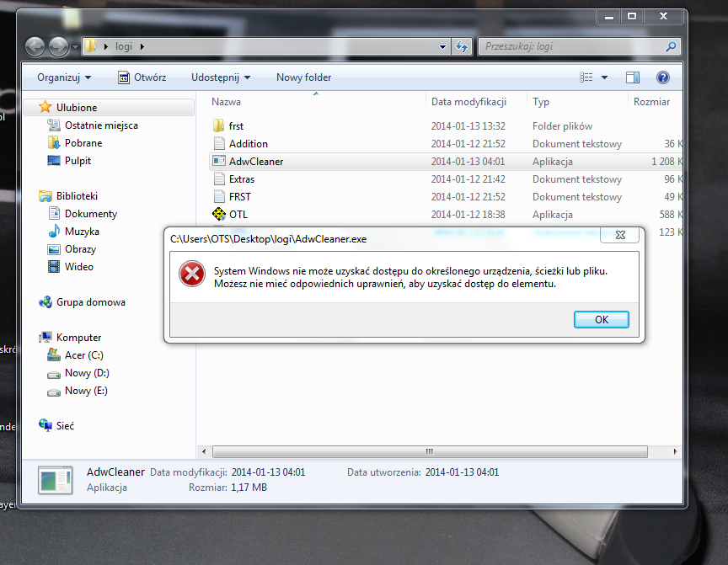728x565 pixels.
Task: Open Pulpit desktop in the sidebar
Action: 69,161
